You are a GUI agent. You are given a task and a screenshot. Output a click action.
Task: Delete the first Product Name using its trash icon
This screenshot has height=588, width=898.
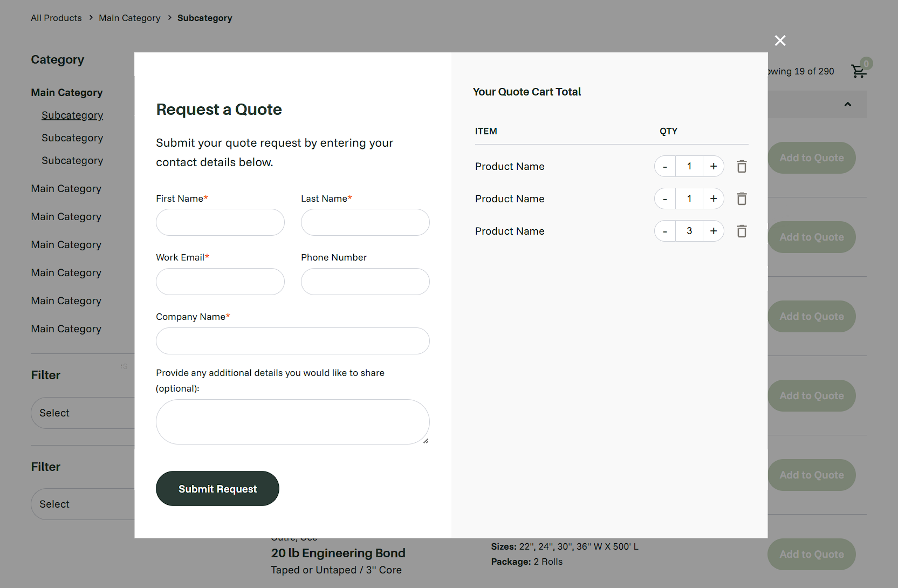coord(742,166)
